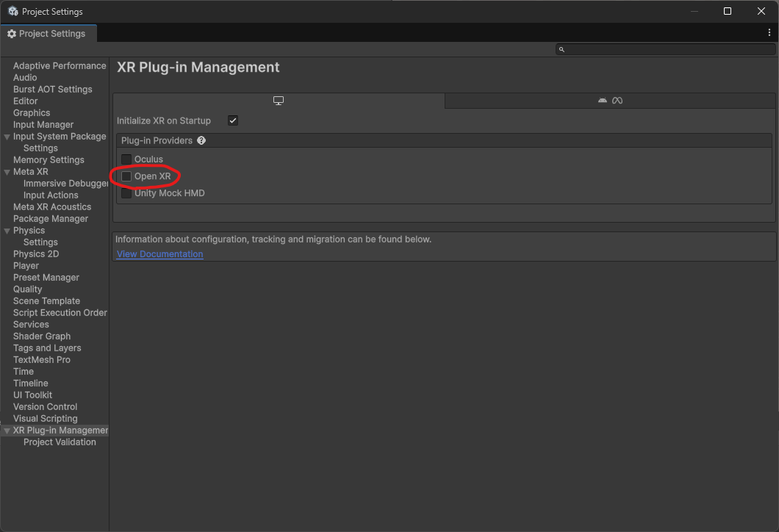Click the Unity icon in title bar
This screenshot has width=779, height=532.
(x=13, y=11)
